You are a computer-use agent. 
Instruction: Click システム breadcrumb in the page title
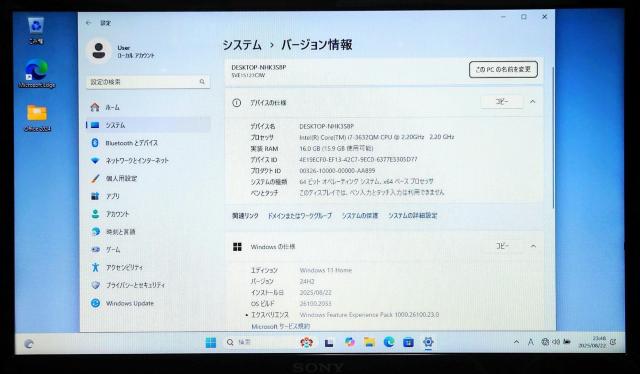tap(242, 45)
